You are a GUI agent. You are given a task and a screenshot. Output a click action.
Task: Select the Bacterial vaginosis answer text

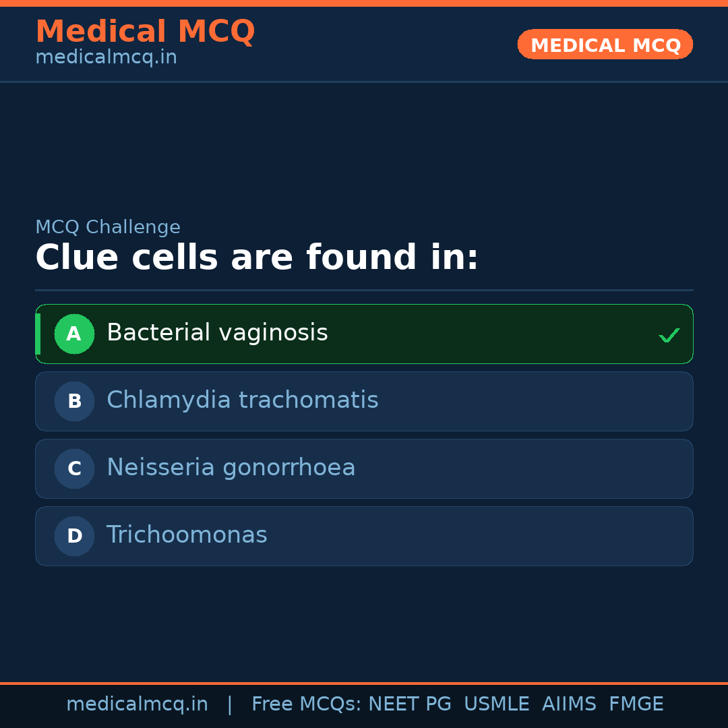click(217, 333)
